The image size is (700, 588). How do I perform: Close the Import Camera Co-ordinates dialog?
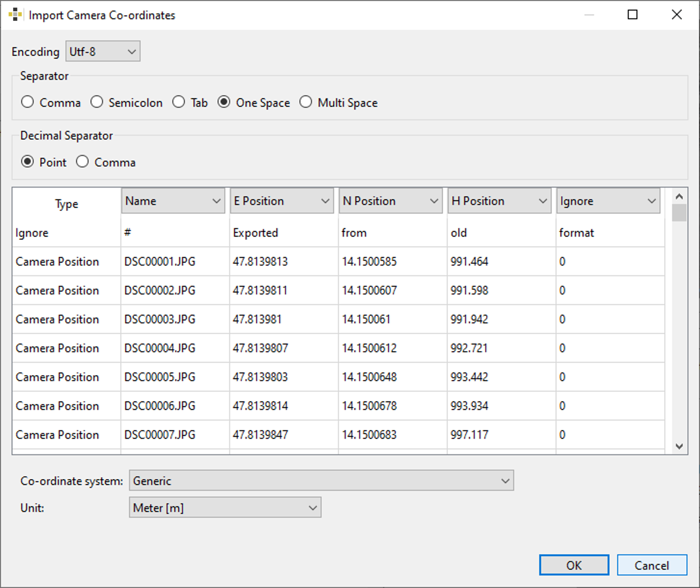point(677,15)
